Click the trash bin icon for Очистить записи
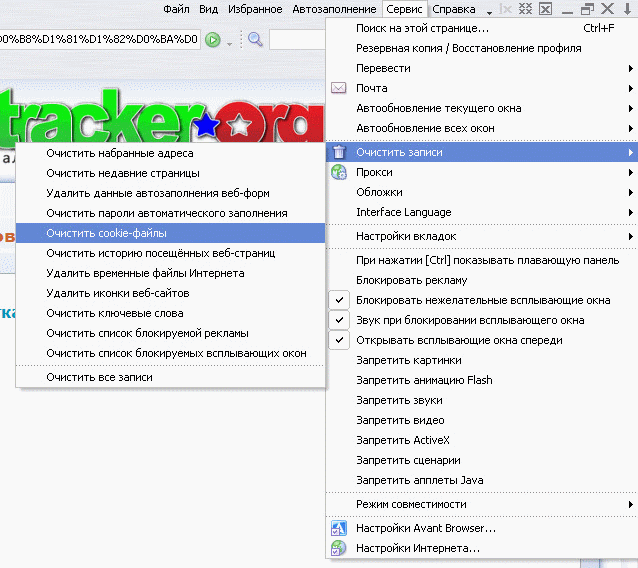 pyautogui.click(x=339, y=152)
